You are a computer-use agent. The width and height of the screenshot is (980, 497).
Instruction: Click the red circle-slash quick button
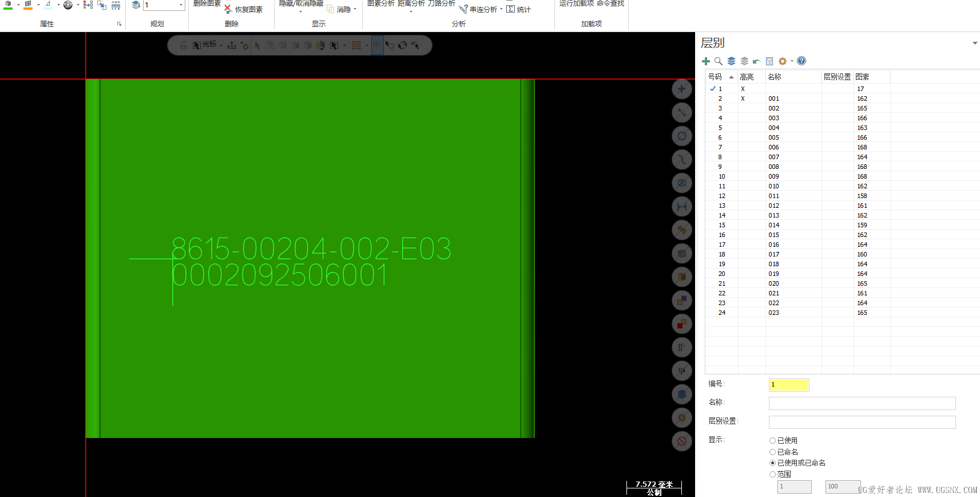point(681,441)
